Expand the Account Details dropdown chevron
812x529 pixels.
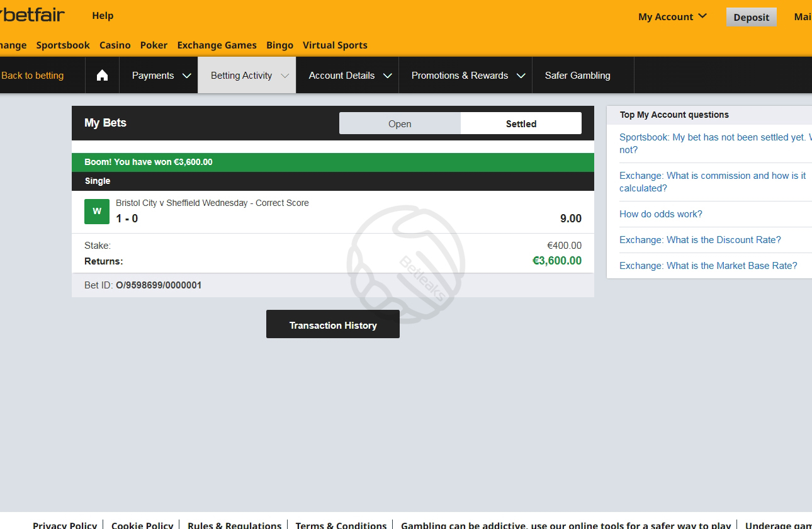(387, 76)
